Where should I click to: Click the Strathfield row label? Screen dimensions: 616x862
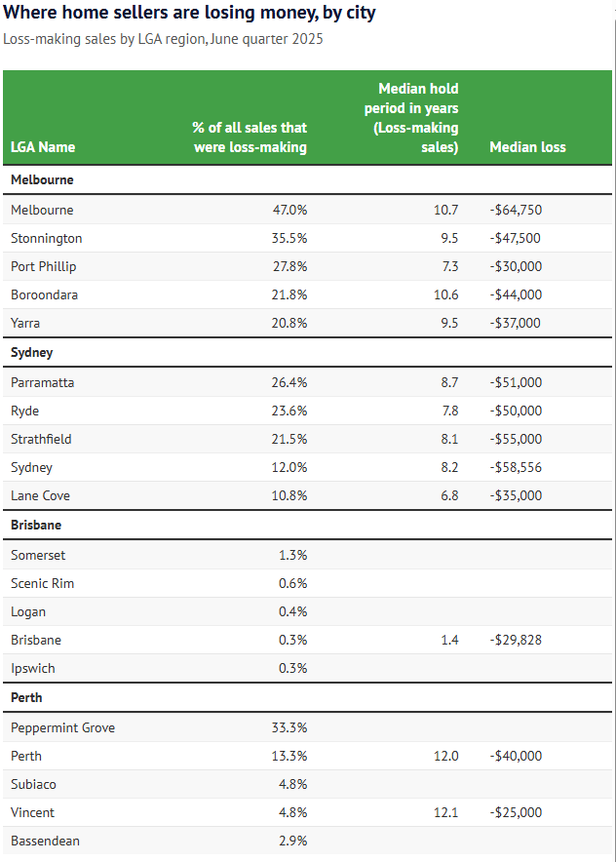[x=41, y=439]
